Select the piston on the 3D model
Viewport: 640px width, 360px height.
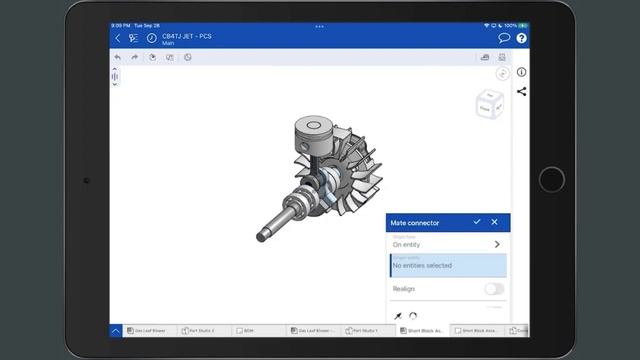click(313, 136)
